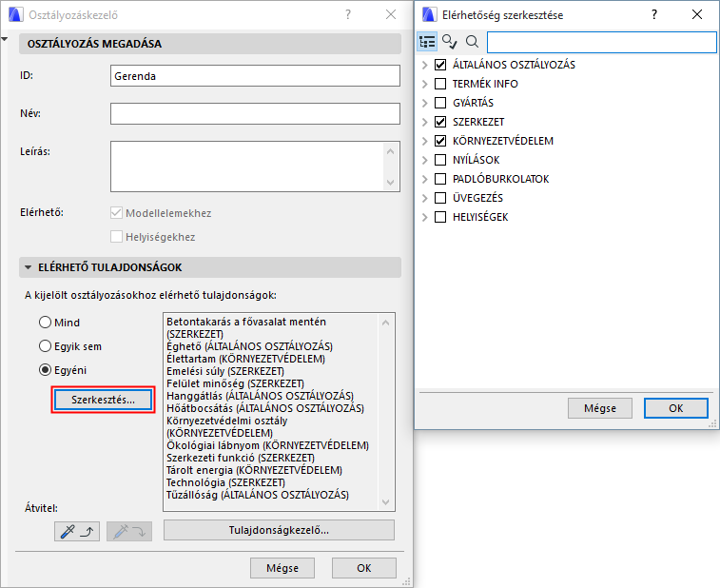This screenshot has height=588, width=720.
Task: Select Hőátbocsátás (ÁLTALÁNOS OSZTÁLYOZÁS) in list
Action: pyautogui.click(x=265, y=408)
